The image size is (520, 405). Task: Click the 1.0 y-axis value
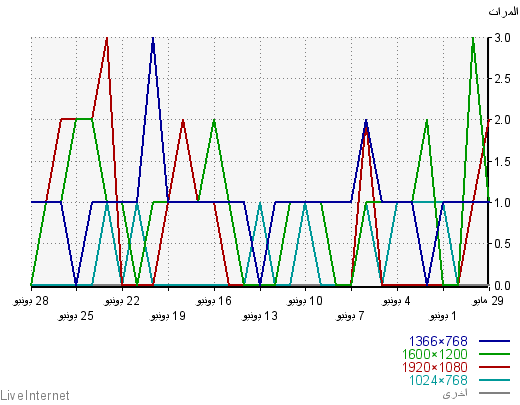tap(502, 203)
